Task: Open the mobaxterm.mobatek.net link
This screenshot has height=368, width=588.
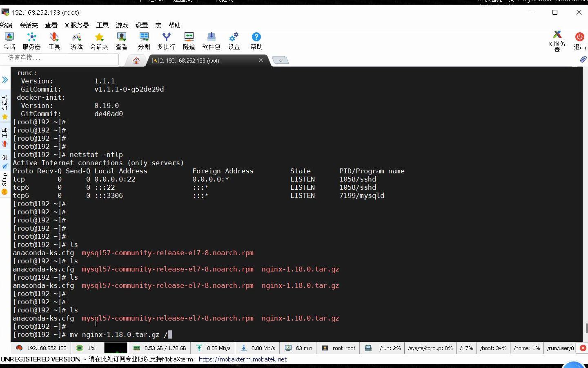Action: (243, 359)
